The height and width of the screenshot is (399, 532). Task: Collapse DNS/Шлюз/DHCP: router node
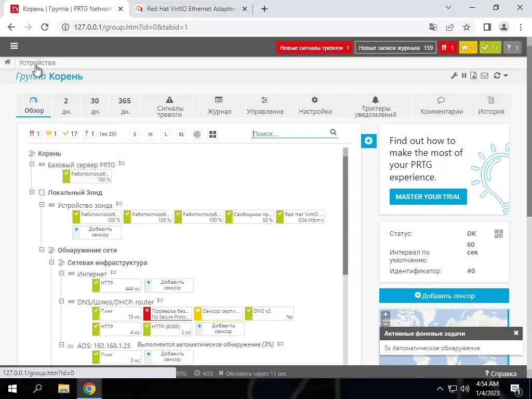coord(61,301)
